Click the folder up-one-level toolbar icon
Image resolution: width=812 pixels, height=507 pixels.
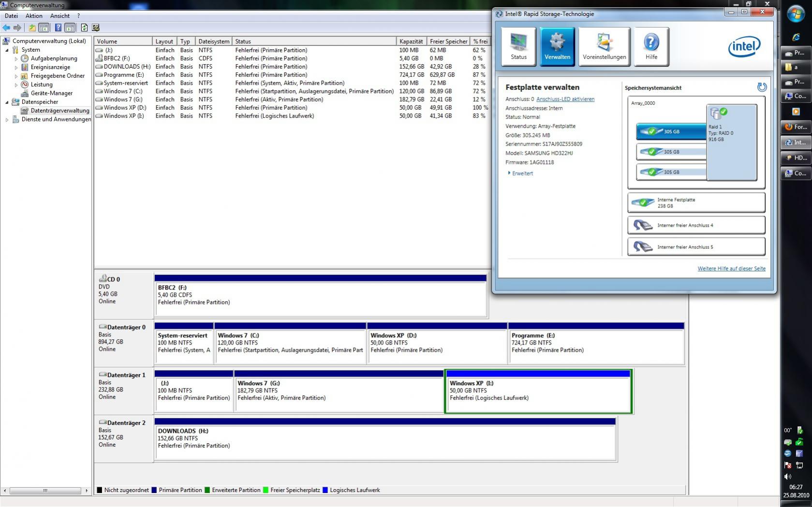32,28
